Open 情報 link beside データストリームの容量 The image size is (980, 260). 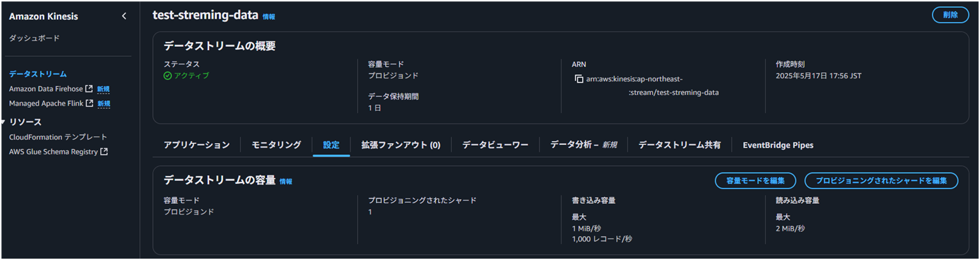point(286,181)
